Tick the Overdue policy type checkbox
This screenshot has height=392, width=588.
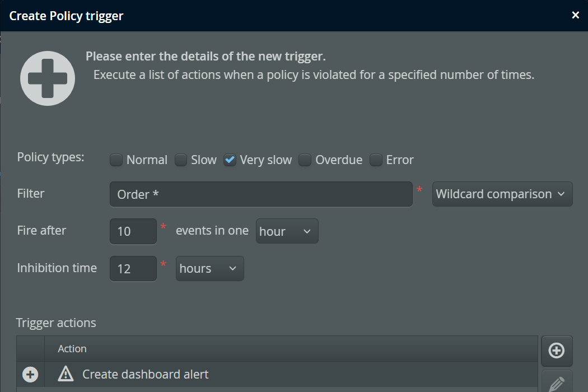click(305, 160)
